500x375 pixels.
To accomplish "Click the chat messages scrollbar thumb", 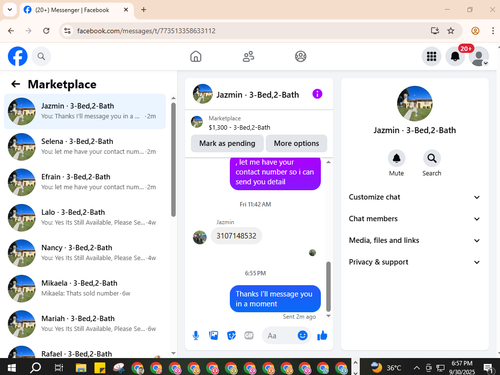I will point(328,286).
